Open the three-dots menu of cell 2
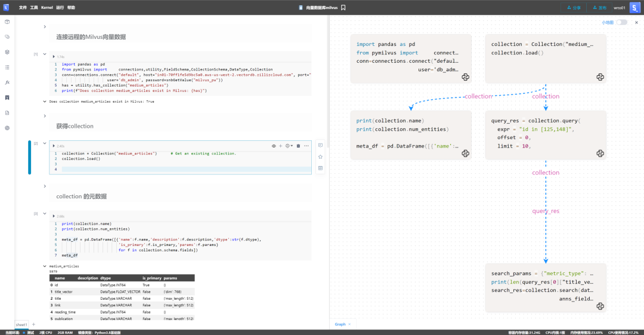This screenshot has width=644, height=335. [x=306, y=146]
